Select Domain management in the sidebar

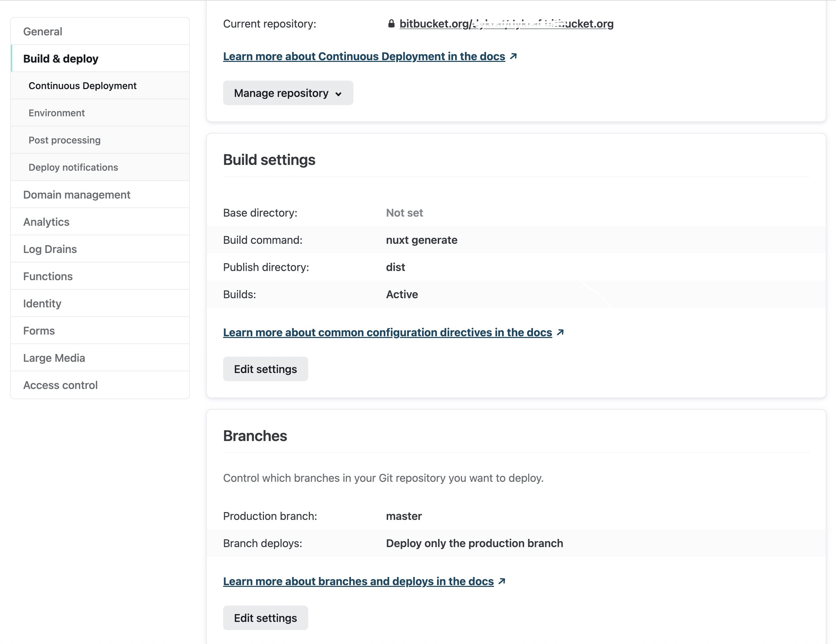(77, 194)
